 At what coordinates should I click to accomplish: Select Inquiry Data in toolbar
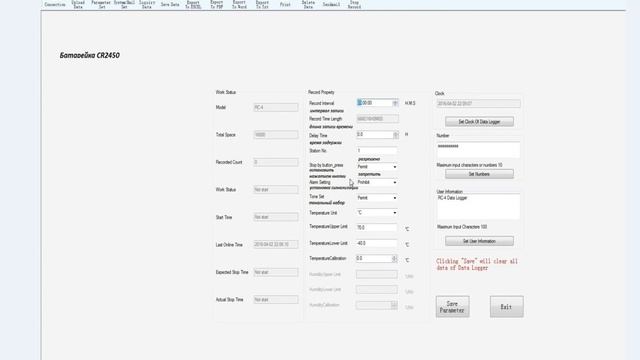pos(147,4)
